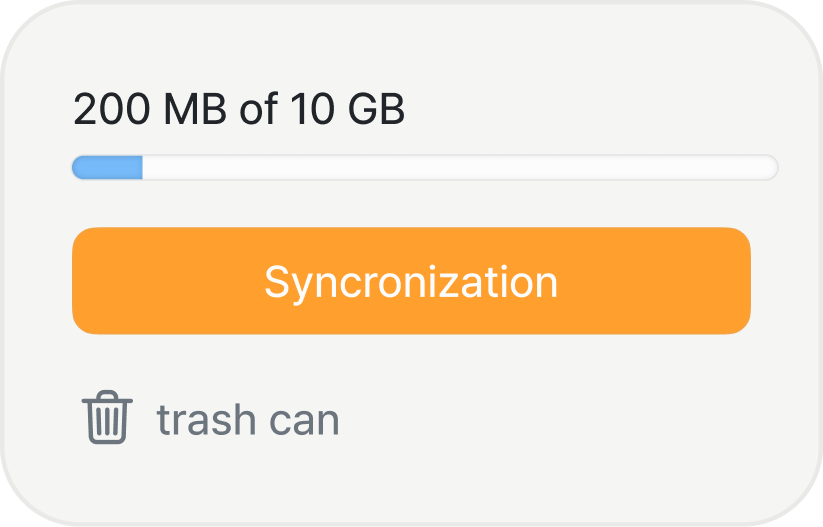Click the "Syncronization" button text

[411, 282]
